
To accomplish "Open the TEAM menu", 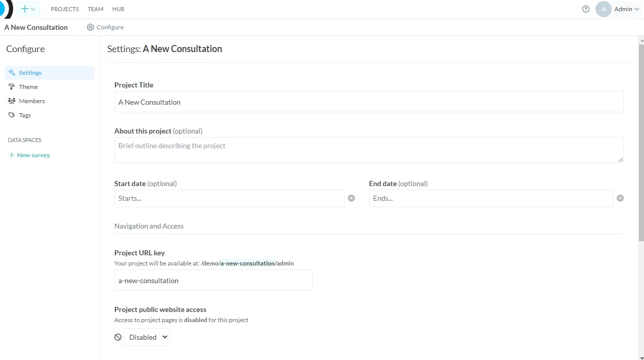I will (96, 9).
